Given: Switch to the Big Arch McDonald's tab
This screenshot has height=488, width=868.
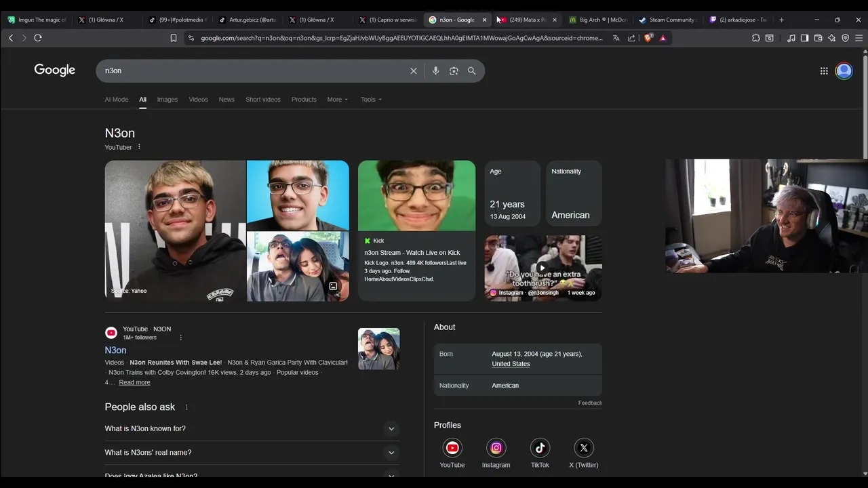Looking at the screenshot, I should 597,20.
